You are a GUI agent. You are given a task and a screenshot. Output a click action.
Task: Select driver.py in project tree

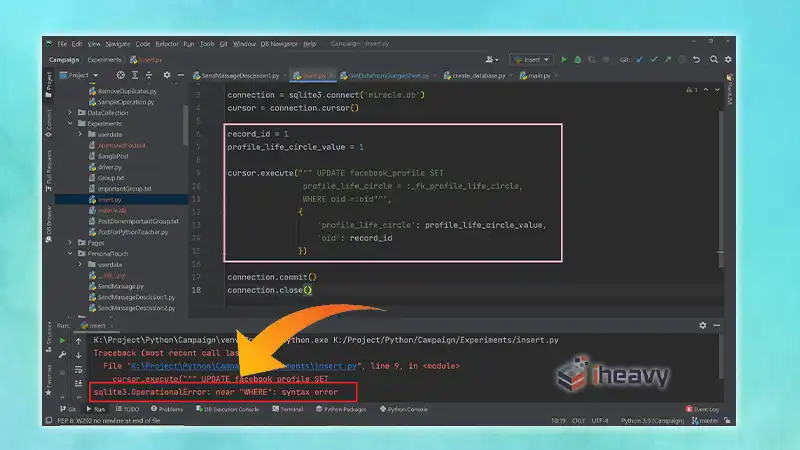pos(105,167)
